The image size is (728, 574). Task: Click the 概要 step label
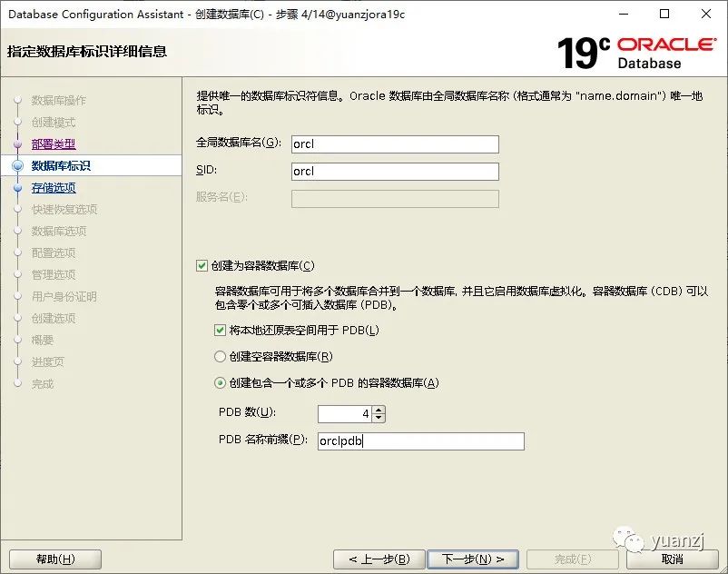tap(43, 341)
